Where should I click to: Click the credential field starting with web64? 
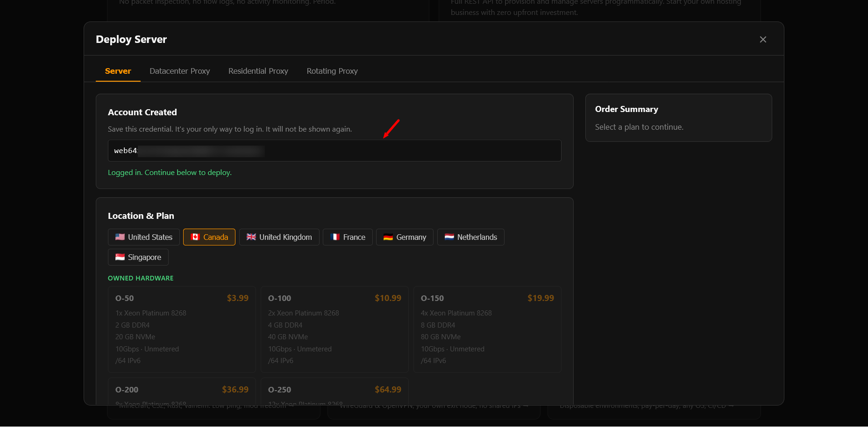click(334, 151)
